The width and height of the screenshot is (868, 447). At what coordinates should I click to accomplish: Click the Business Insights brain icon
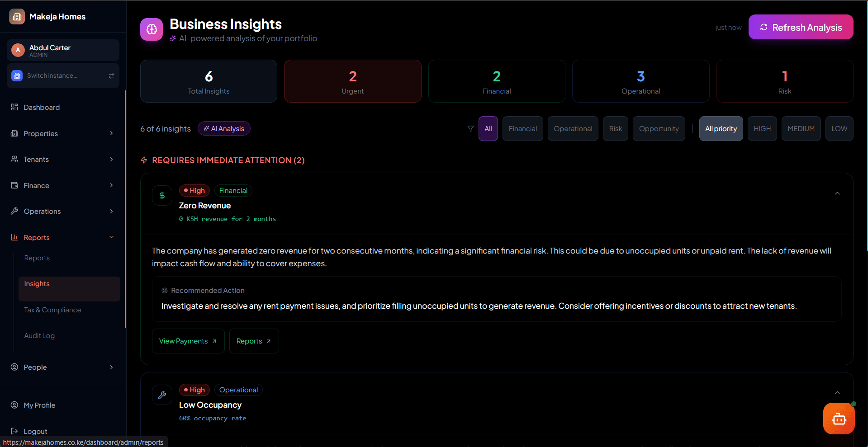pyautogui.click(x=152, y=29)
